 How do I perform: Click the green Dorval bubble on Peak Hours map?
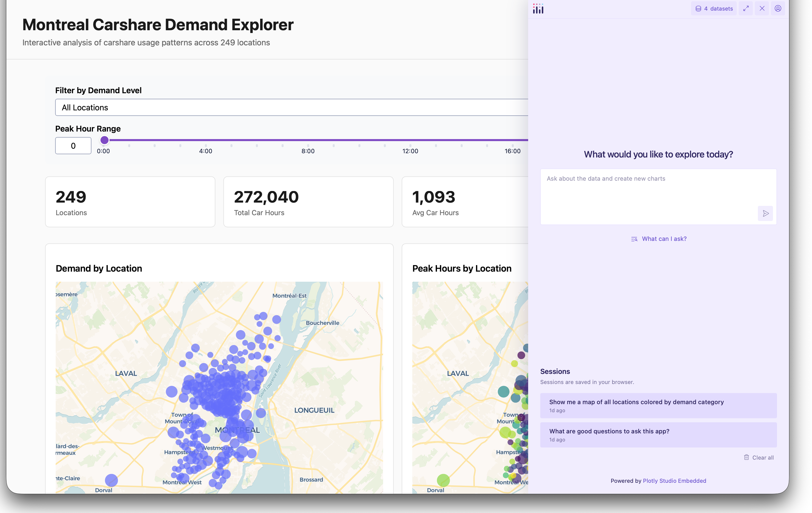click(x=444, y=480)
